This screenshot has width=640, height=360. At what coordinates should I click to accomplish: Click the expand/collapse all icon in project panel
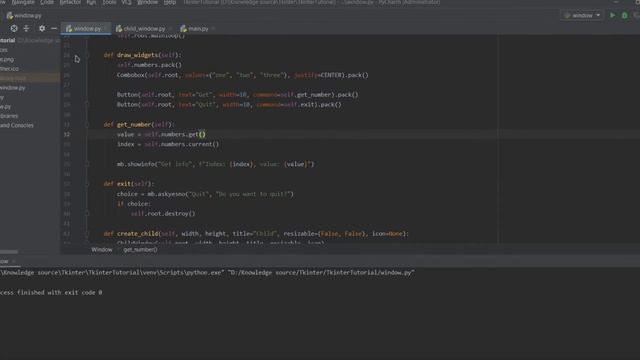(x=27, y=29)
